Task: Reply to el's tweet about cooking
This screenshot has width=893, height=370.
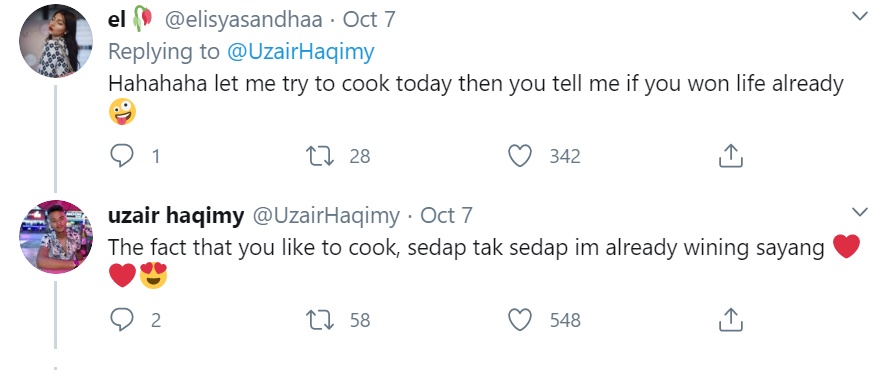Action: (x=121, y=155)
